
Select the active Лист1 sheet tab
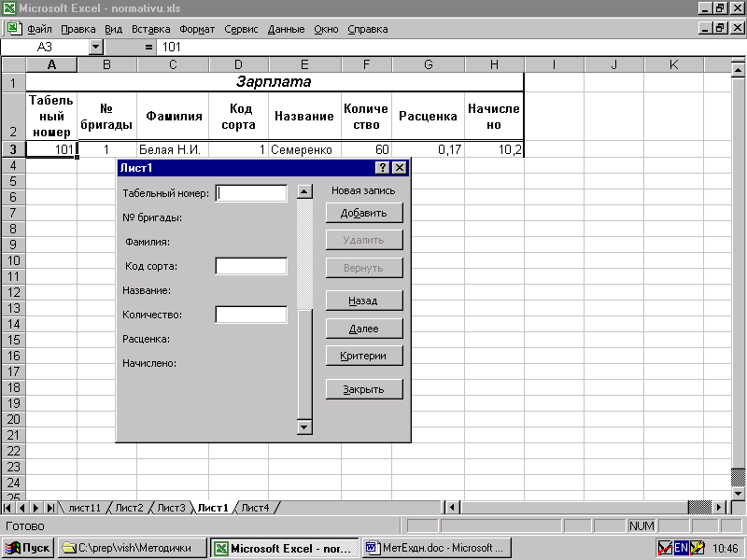[213, 508]
